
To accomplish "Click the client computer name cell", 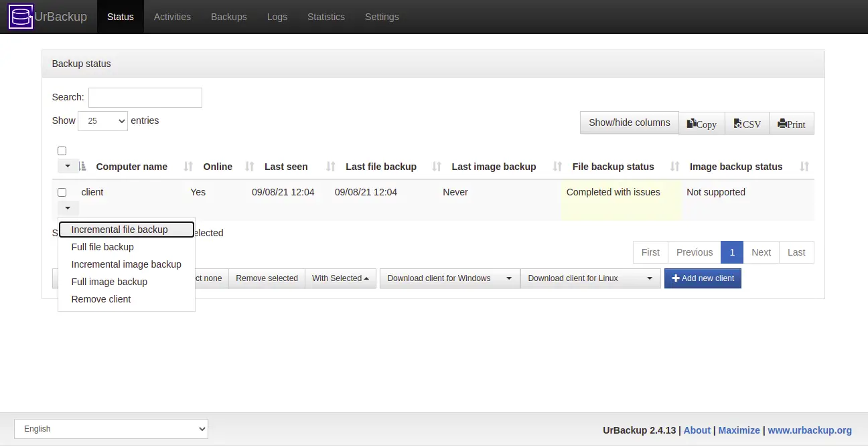I will coord(92,192).
